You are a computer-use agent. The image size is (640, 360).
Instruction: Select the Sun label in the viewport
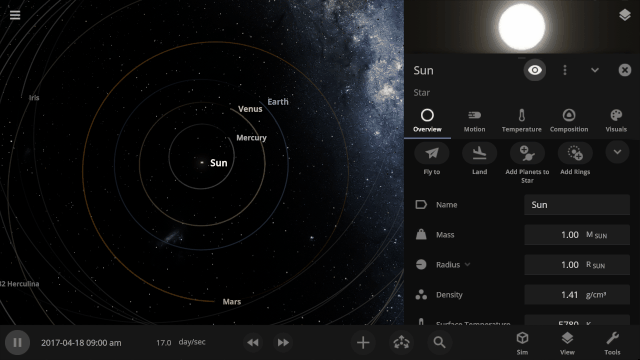click(218, 163)
